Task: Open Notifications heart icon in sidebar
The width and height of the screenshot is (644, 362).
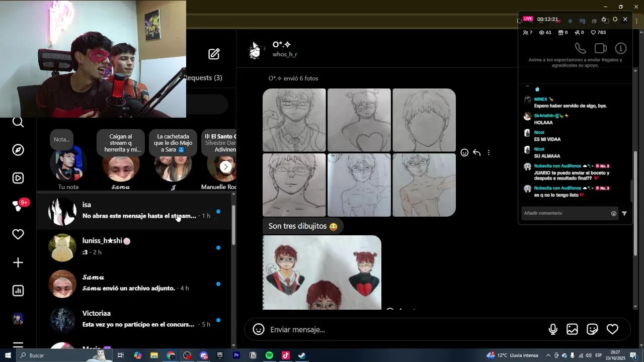Action: pos(18,234)
